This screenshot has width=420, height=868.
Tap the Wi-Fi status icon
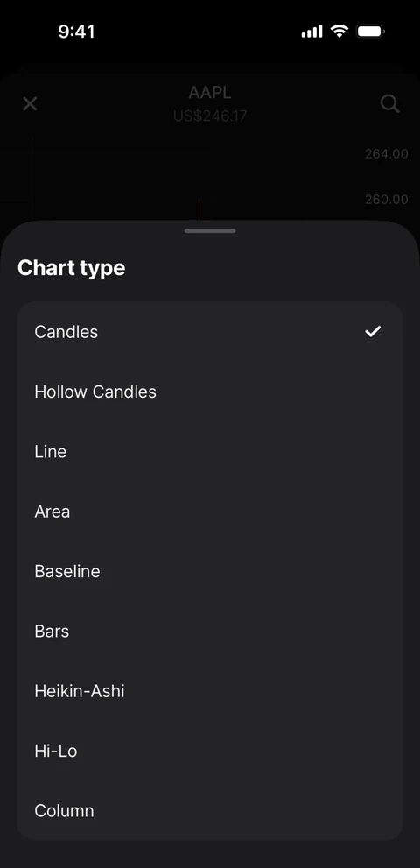pos(339,31)
